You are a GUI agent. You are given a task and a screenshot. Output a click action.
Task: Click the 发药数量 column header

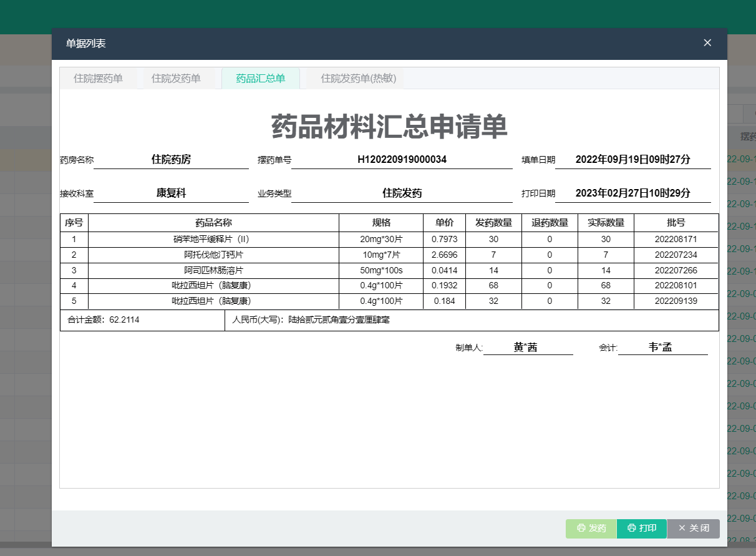(x=493, y=223)
